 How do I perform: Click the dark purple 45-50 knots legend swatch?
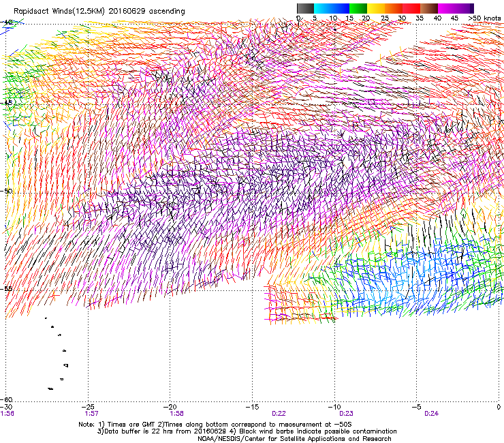click(x=464, y=8)
